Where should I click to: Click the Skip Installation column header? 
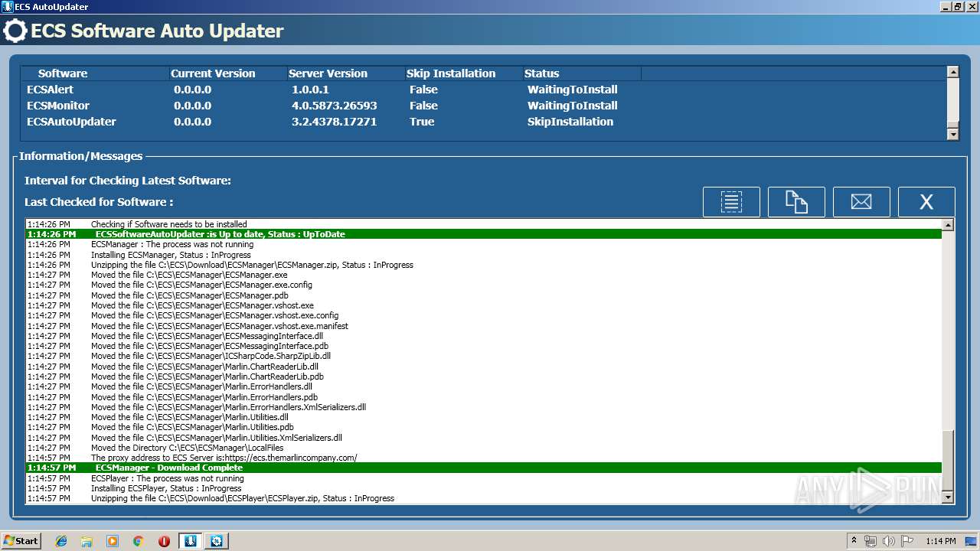pyautogui.click(x=463, y=73)
